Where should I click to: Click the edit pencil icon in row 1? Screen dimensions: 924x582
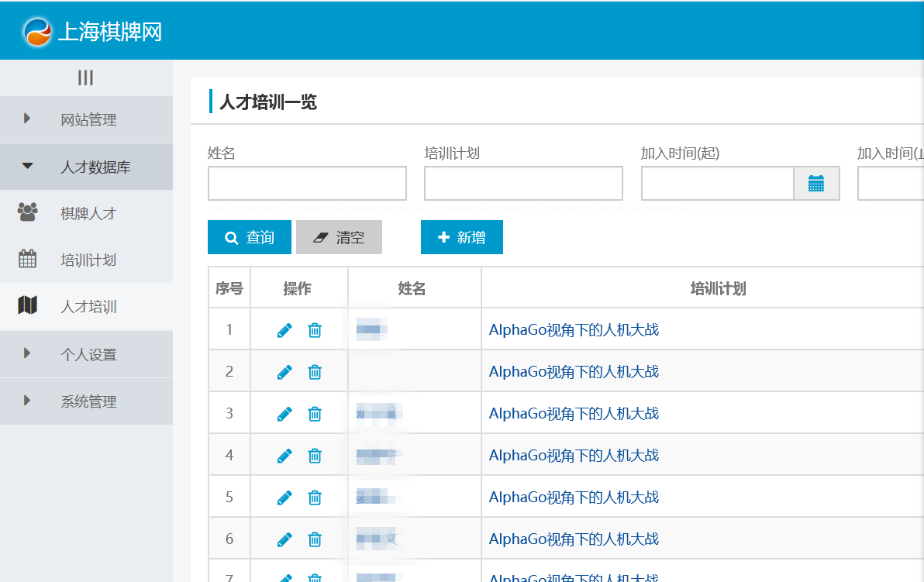(284, 330)
